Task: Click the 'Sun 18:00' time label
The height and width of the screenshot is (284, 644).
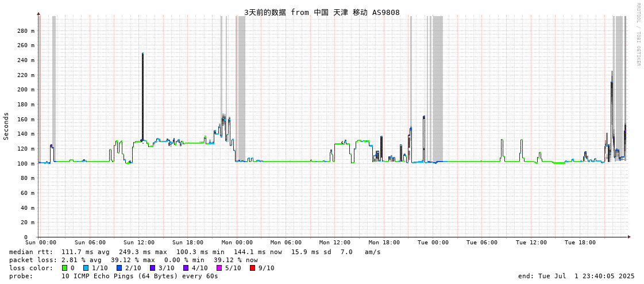Action: point(188,243)
